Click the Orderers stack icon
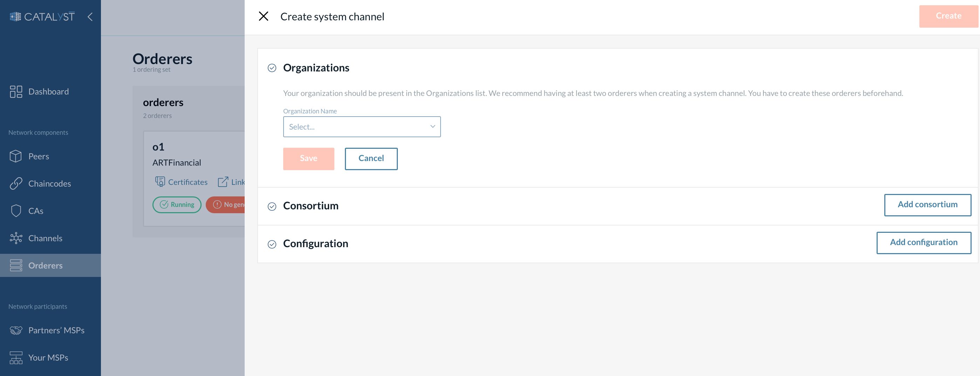This screenshot has width=980, height=376. [x=16, y=265]
